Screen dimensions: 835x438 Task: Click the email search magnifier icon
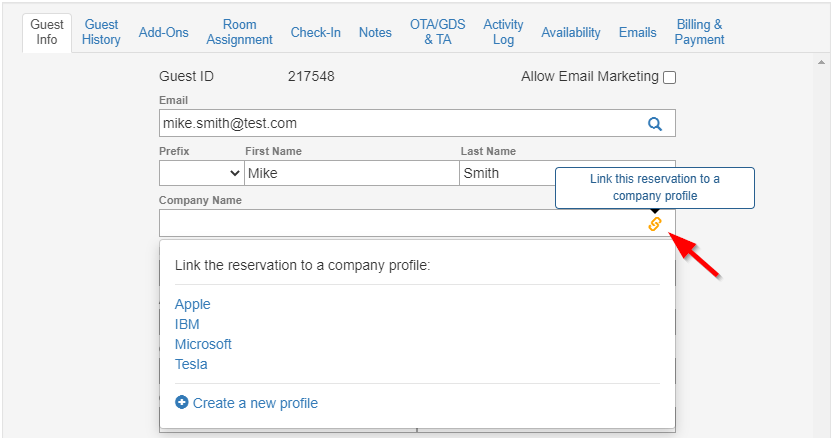tap(655, 124)
